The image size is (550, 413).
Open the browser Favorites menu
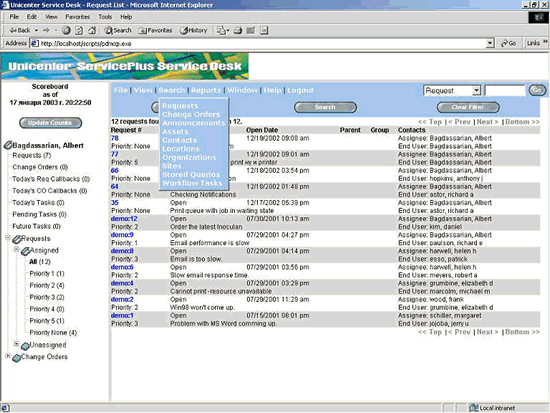(78, 17)
